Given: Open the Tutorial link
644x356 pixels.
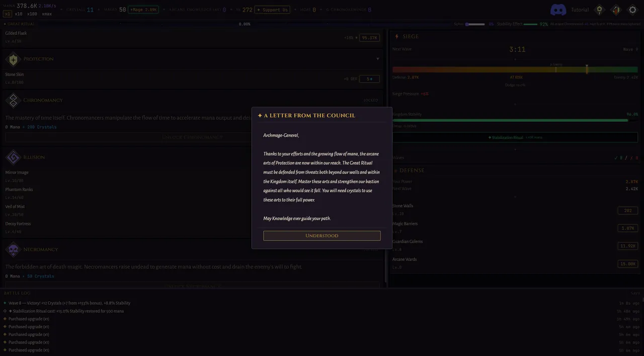Looking at the screenshot, I should 580,10.
